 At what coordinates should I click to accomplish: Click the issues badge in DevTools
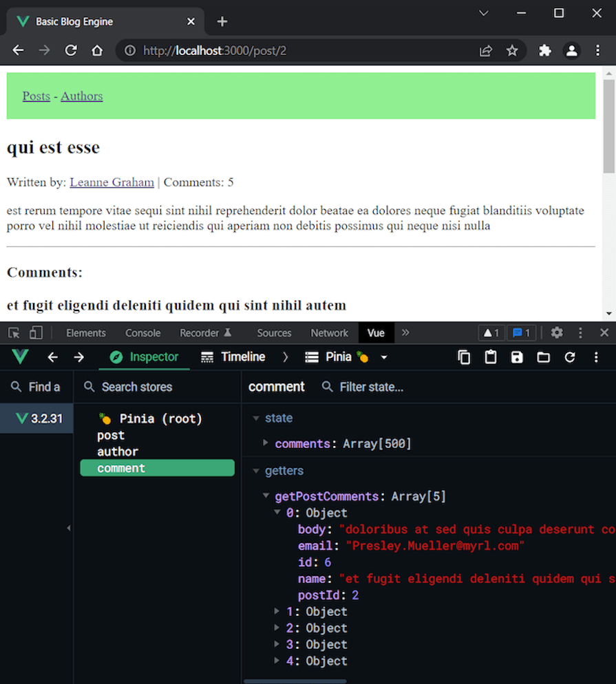[x=522, y=332]
